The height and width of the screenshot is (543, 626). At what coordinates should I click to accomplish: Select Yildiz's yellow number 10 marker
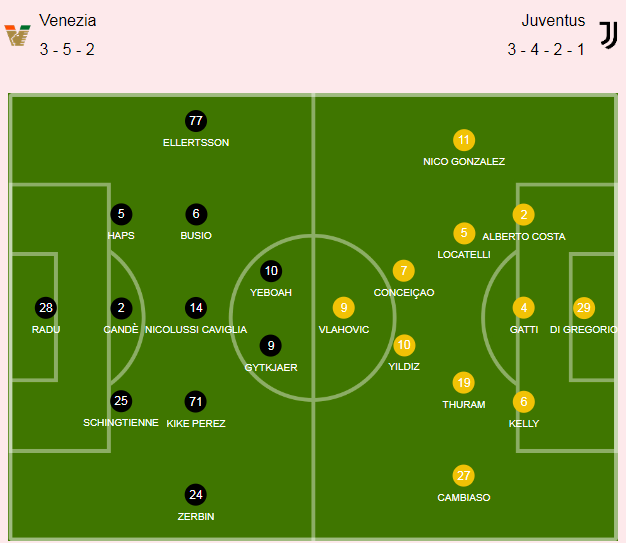(404, 345)
